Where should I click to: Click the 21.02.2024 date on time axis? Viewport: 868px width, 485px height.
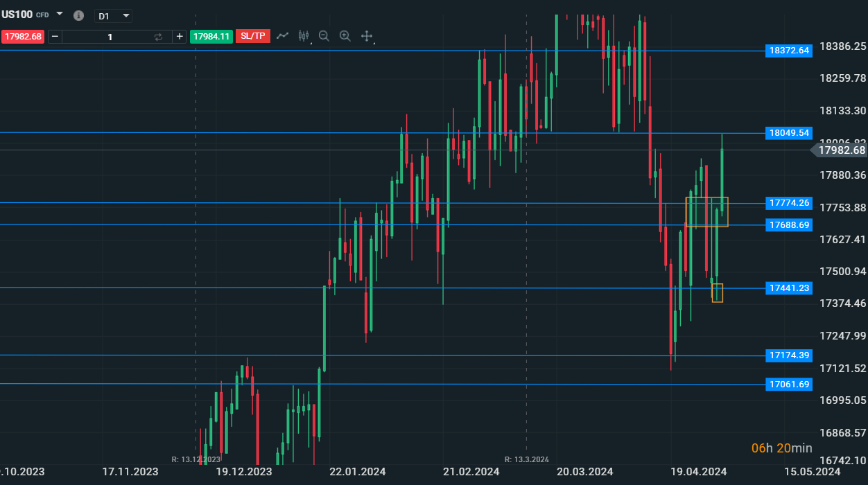pyautogui.click(x=471, y=472)
